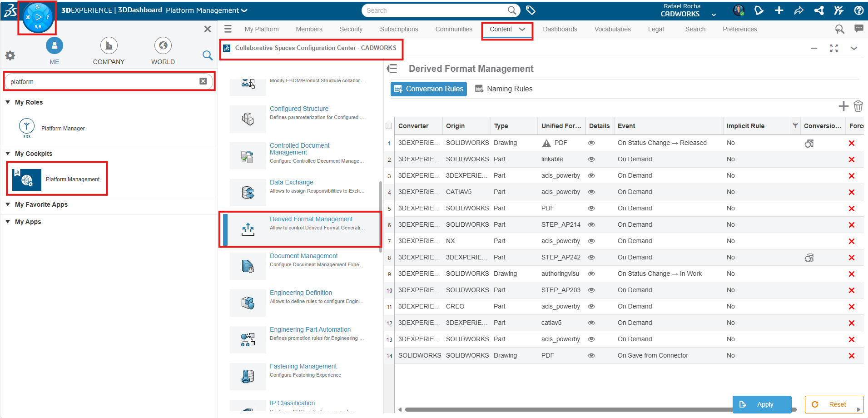Viewport: 868px width, 418px height.
Task: View details eye icon for row 11
Action: pos(591,306)
